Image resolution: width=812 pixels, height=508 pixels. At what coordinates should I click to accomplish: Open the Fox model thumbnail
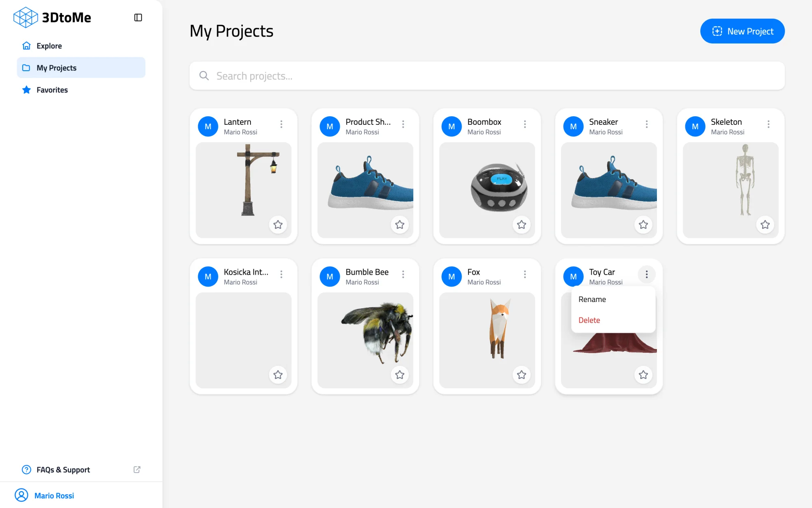click(487, 340)
